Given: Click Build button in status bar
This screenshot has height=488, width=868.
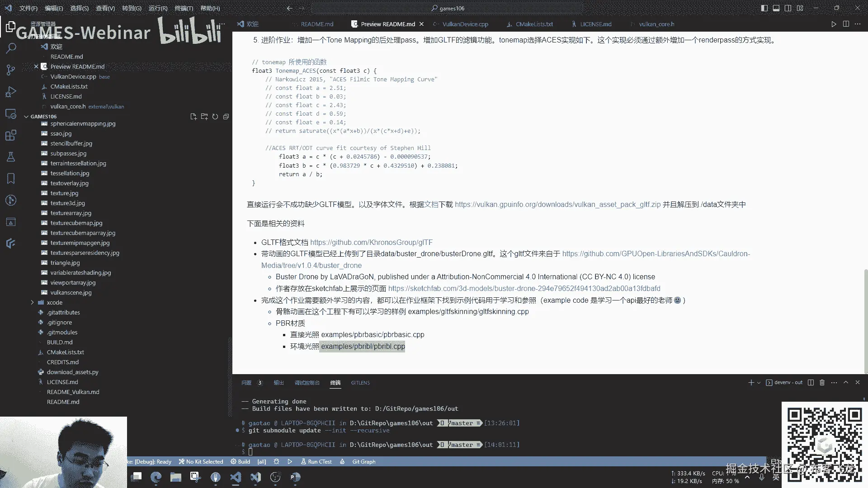Looking at the screenshot, I should [240, 462].
